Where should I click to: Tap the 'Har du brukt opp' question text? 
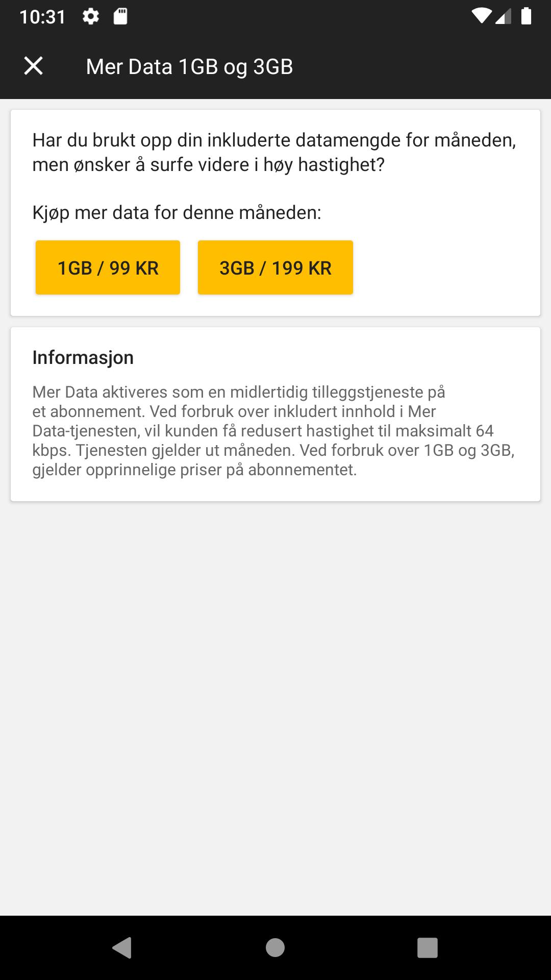coord(274,152)
